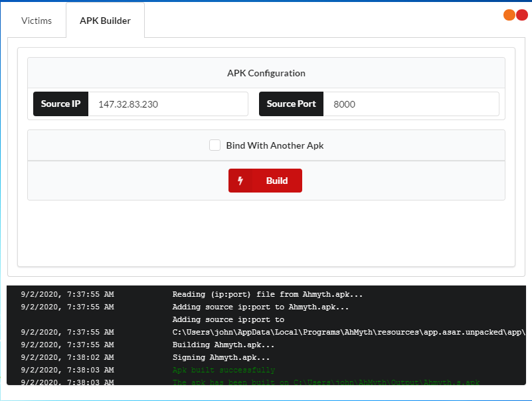The width and height of the screenshot is (532, 401).
Task: Click log line Signing Ahmyth.apk
Action: pyautogui.click(x=221, y=357)
